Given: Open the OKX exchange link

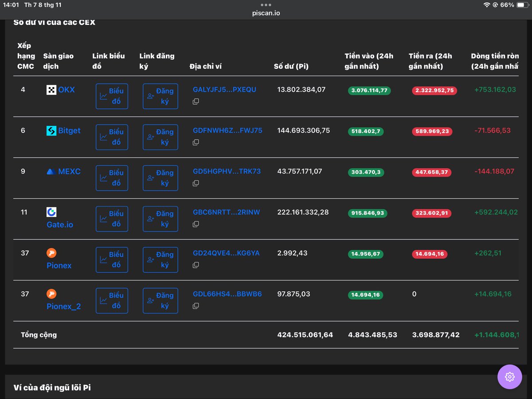Looking at the screenshot, I should pos(66,90).
